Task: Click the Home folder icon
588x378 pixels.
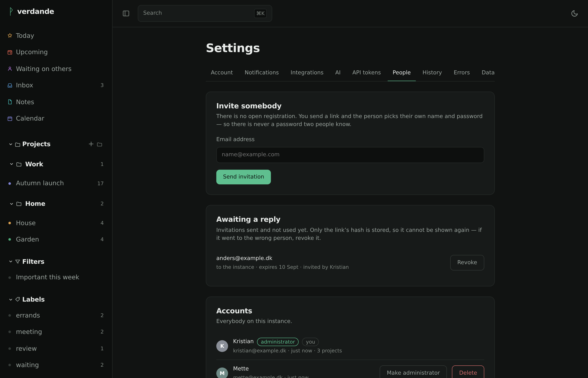Action: (19, 204)
